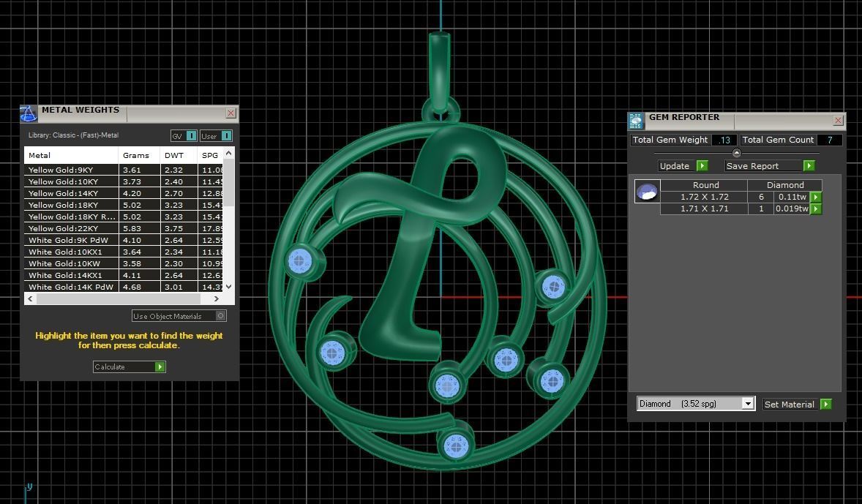Click the Calculate button
Viewport: 862px width, 504px height.
tap(130, 366)
